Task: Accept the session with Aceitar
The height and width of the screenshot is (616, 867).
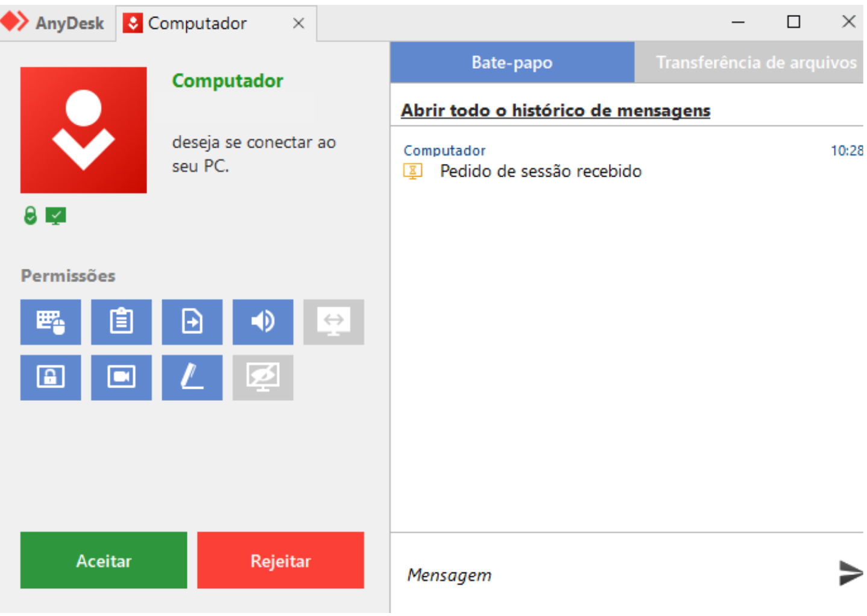Action: 103,560
